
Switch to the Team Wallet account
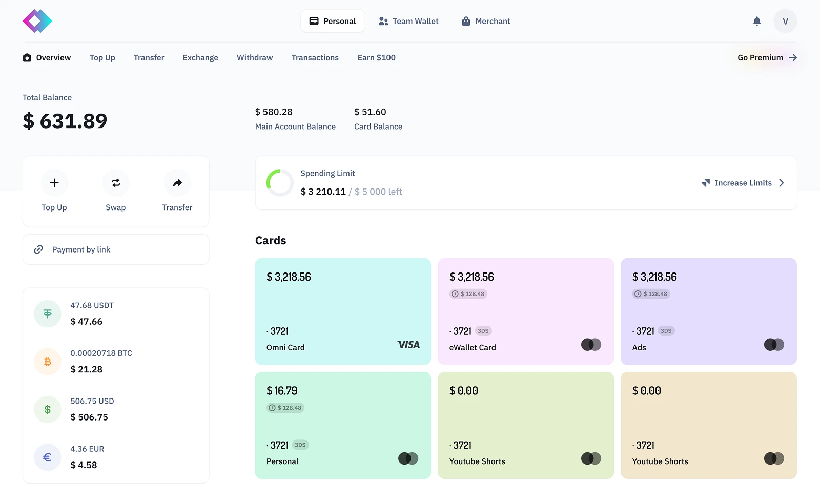click(x=408, y=21)
